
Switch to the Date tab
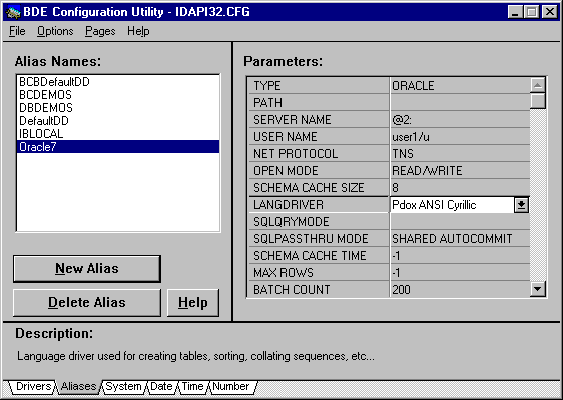tap(161, 386)
